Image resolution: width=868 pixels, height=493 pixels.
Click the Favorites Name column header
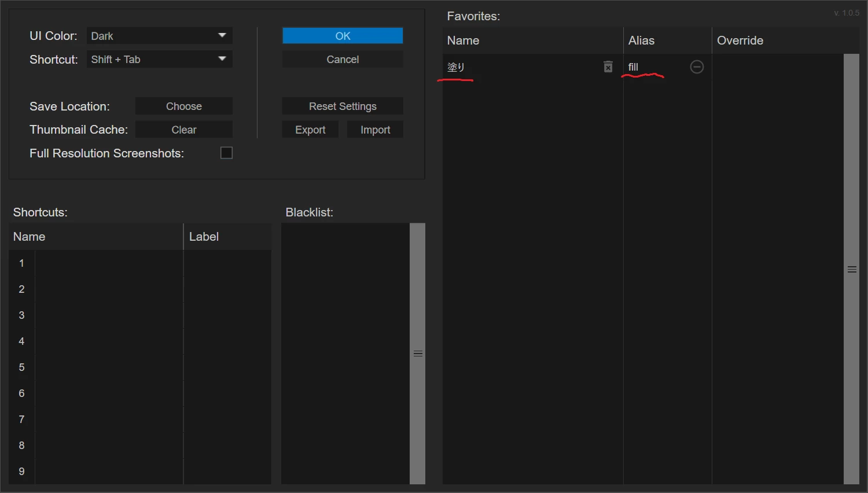(x=532, y=41)
